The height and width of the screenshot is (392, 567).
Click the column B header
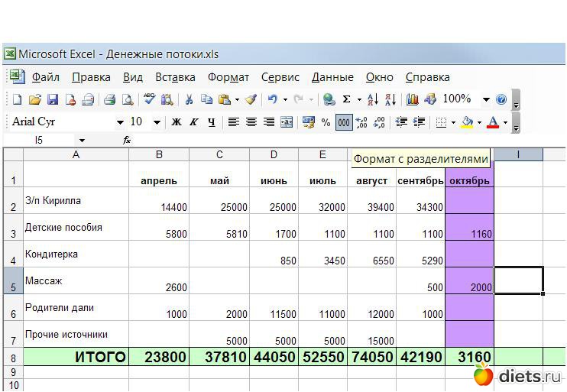tap(159, 155)
